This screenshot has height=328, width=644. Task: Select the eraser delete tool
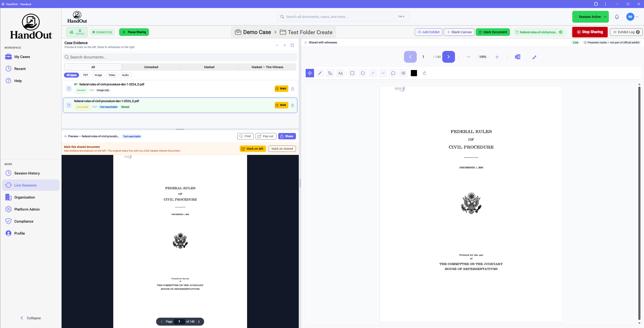pyautogui.click(x=403, y=73)
